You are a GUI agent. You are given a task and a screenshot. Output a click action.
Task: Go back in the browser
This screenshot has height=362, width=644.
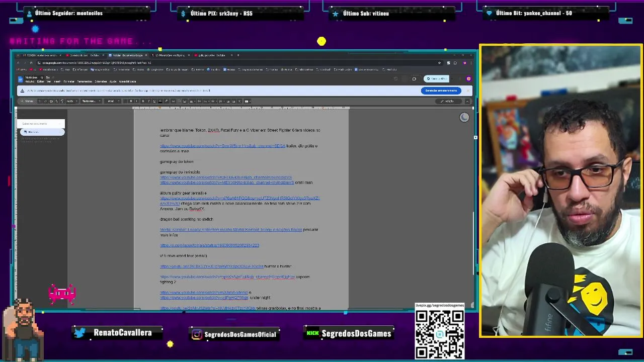click(18, 63)
